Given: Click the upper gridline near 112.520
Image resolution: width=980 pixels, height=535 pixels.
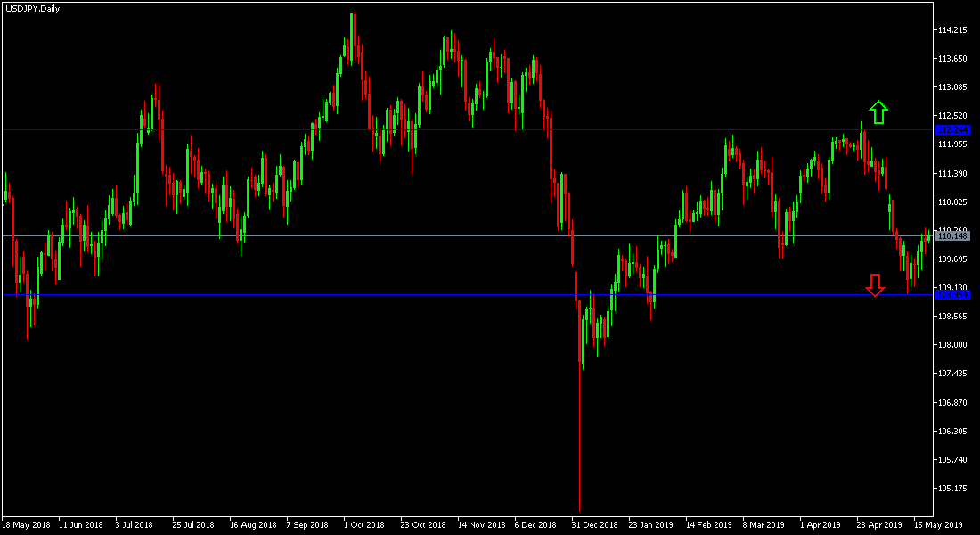Looking at the screenshot, I should pos(445,128).
